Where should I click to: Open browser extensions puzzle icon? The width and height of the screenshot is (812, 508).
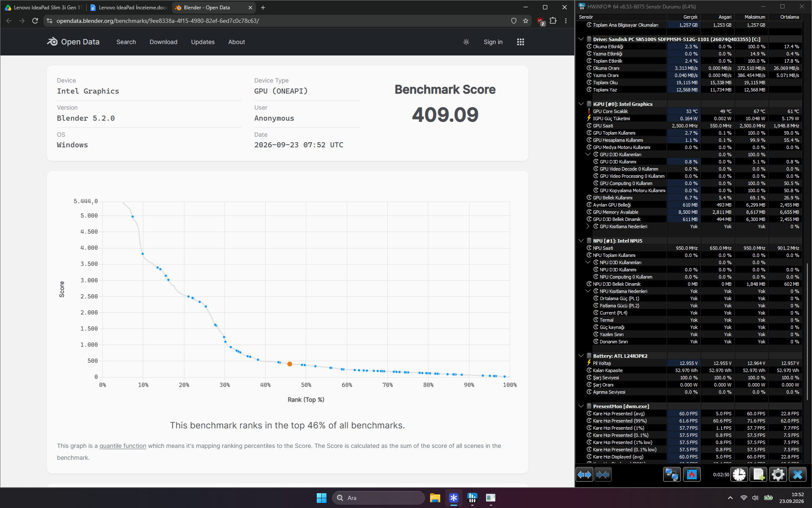click(x=553, y=20)
